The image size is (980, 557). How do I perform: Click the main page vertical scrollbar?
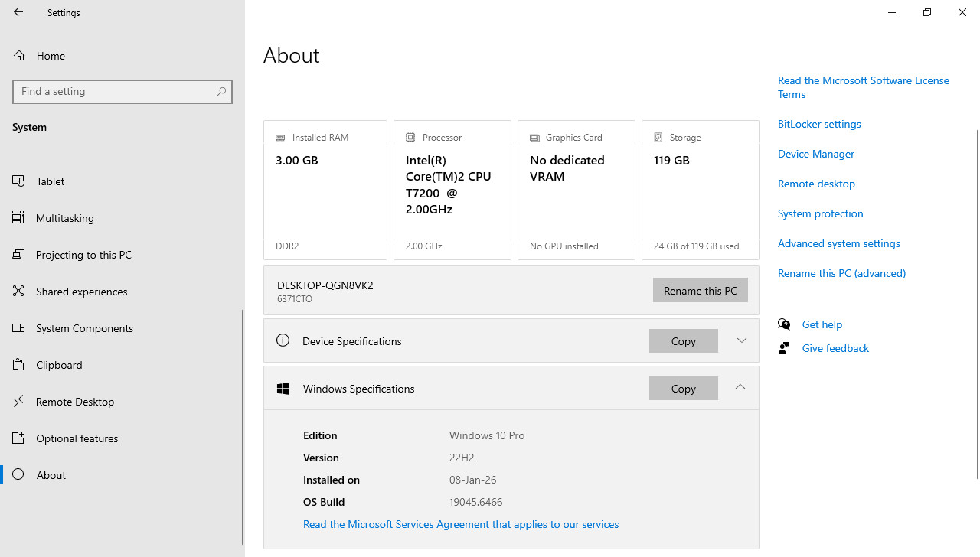click(977, 305)
